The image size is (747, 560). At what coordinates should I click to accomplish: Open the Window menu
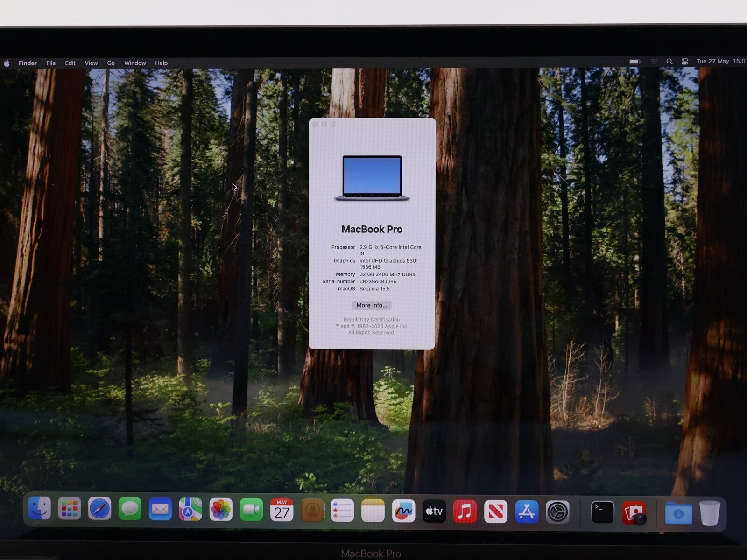(x=135, y=63)
